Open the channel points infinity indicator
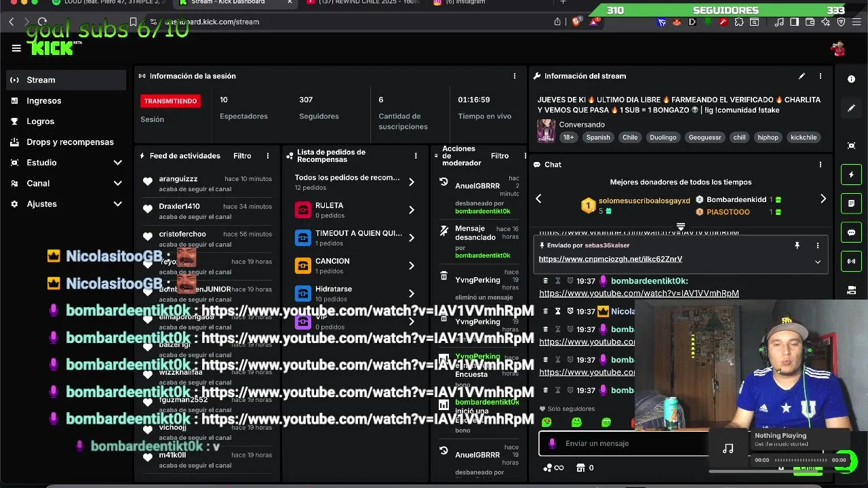868x488 pixels. point(553,468)
